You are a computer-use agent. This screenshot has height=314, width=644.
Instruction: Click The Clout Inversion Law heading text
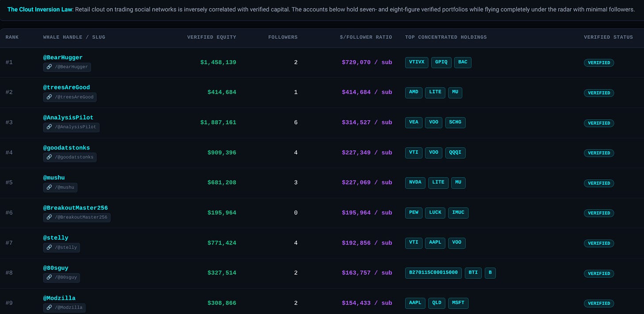[x=39, y=9]
